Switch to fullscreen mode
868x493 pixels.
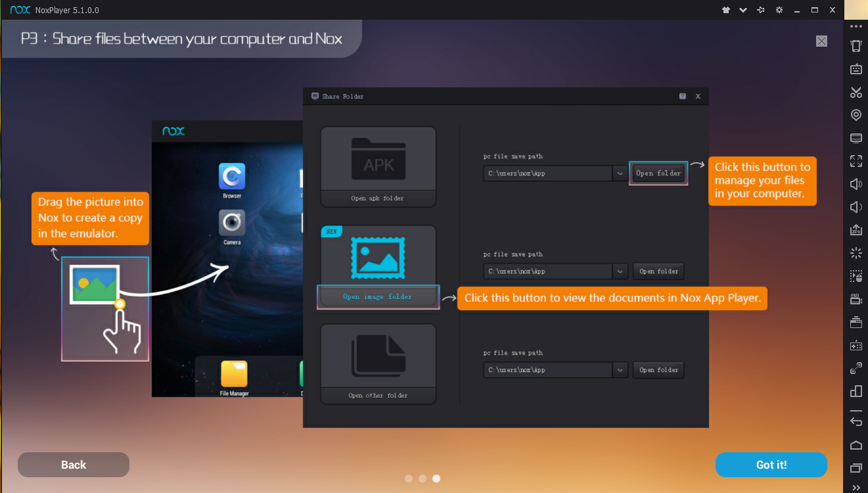coord(856,161)
